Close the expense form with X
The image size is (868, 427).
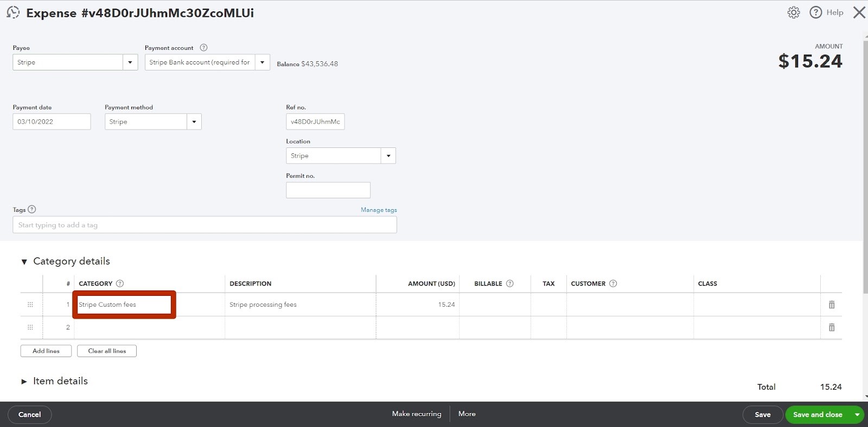pos(859,12)
